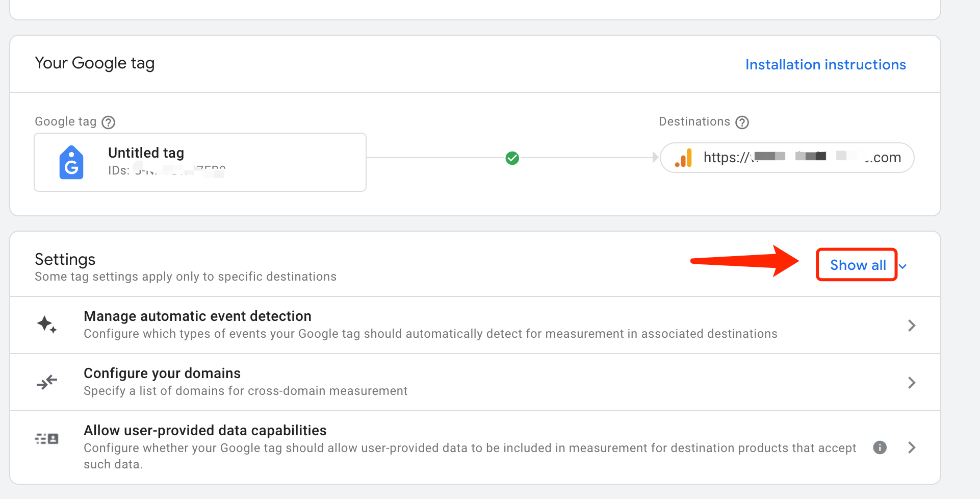Click the green checkmark connection status icon
The width and height of the screenshot is (980, 499).
click(x=512, y=158)
